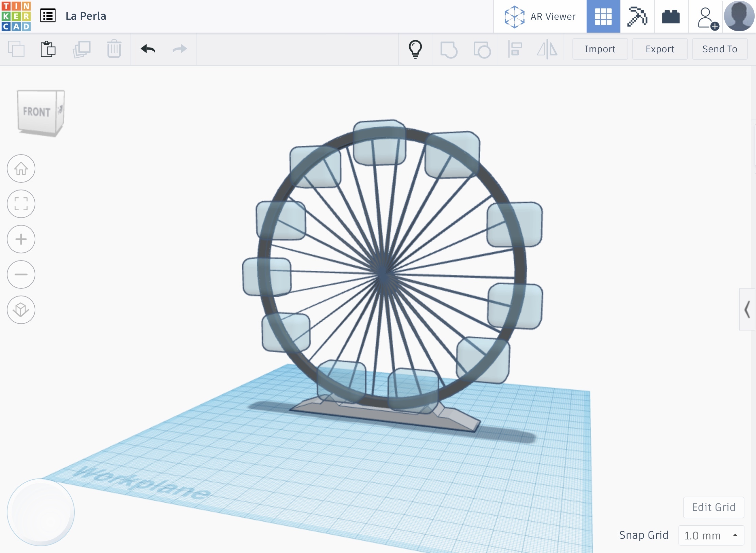Open the AR Viewer

(540, 16)
